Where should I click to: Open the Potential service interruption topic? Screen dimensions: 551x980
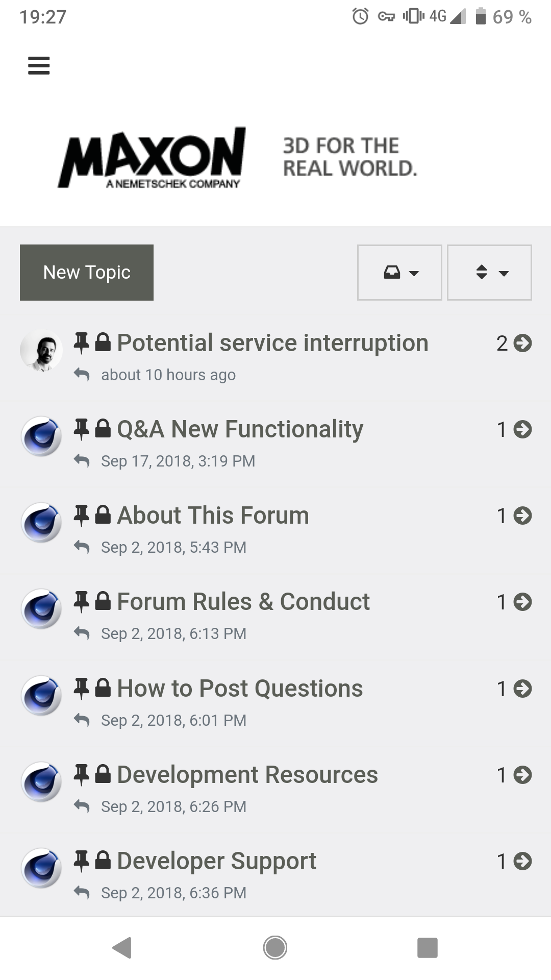tap(272, 343)
